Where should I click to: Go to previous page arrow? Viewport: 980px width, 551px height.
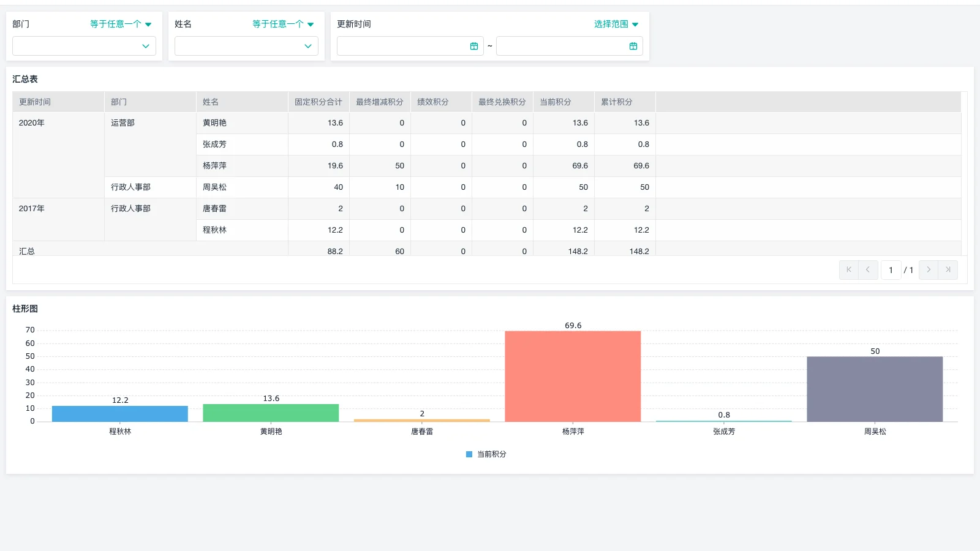[868, 270]
